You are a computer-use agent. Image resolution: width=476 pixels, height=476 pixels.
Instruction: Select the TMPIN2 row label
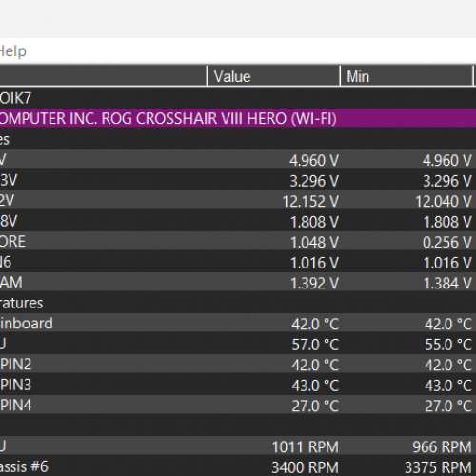pyautogui.click(x=16, y=365)
